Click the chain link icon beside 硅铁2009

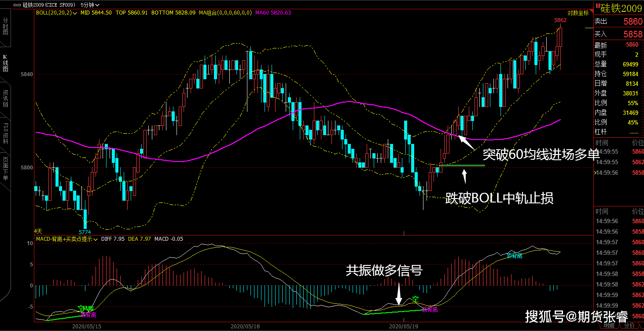coord(17,4)
